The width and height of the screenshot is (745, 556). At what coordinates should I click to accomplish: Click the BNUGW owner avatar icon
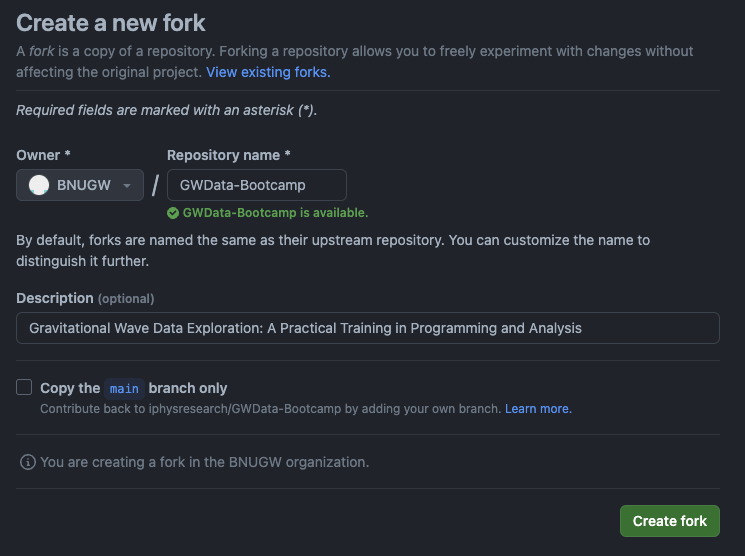(x=39, y=185)
